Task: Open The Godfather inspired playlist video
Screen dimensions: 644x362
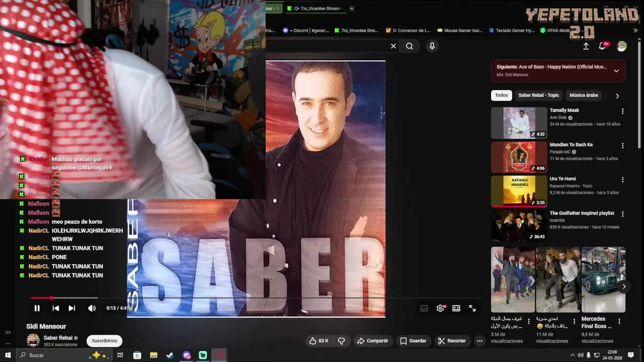Action: 519,225
